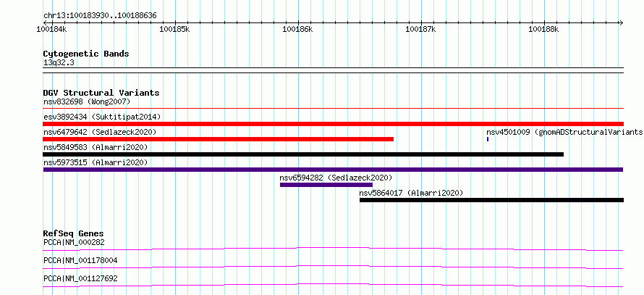Image resolution: width=644 pixels, height=295 pixels.
Task: Click the nsv6594282 (Sedlazeck2020) label
Action: coord(336,178)
